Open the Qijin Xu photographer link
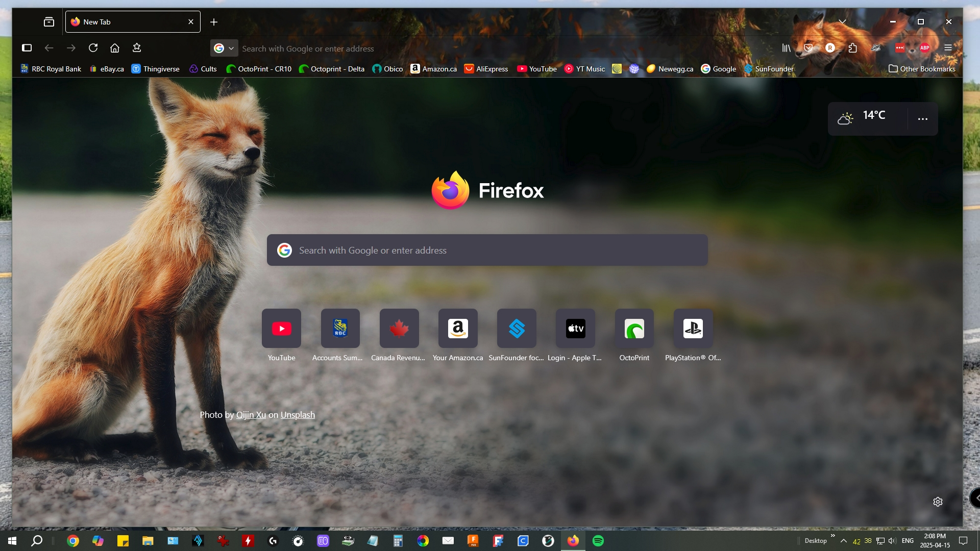This screenshot has height=551, width=980. click(x=251, y=415)
